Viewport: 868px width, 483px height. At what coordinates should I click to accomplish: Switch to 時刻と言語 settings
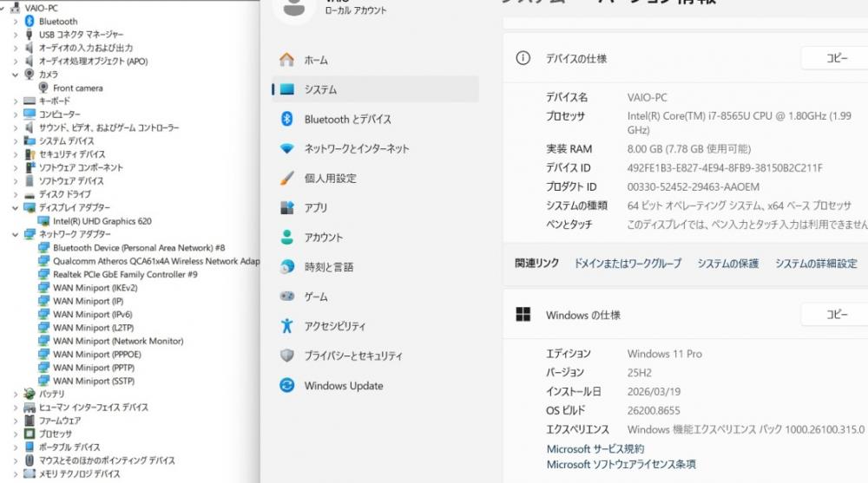375,267
